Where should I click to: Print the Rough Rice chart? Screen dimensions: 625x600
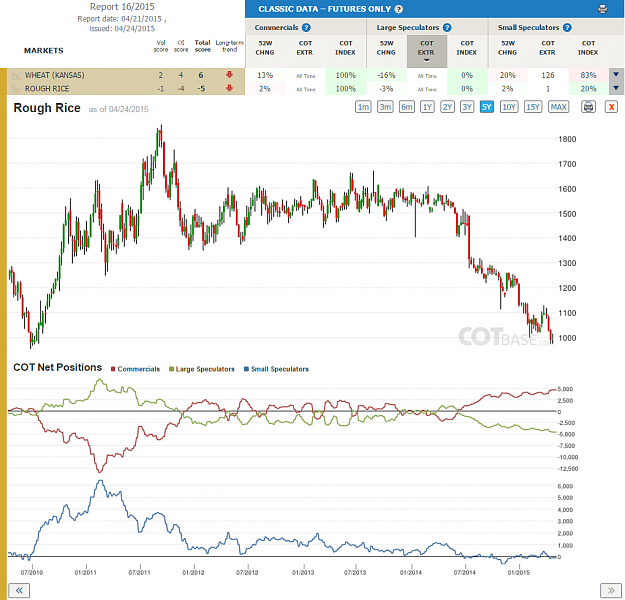589,107
